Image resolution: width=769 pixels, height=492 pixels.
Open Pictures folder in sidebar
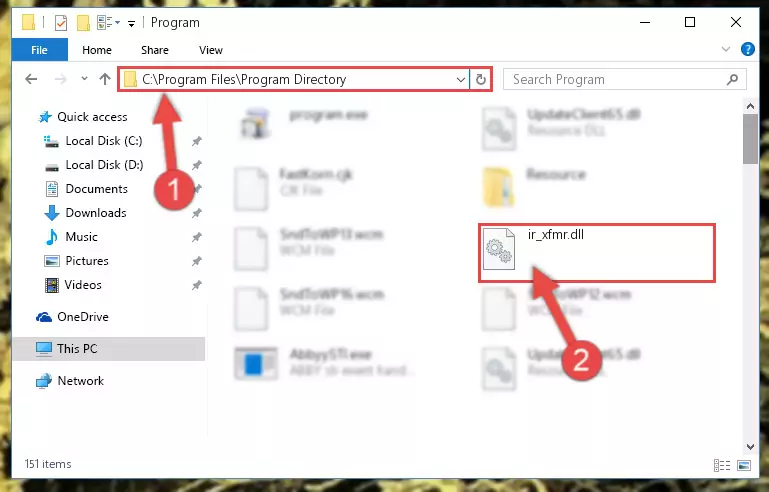coord(87,261)
